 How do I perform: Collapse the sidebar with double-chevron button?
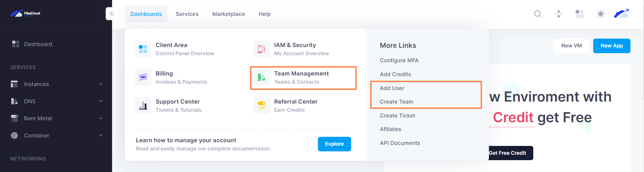(112, 14)
